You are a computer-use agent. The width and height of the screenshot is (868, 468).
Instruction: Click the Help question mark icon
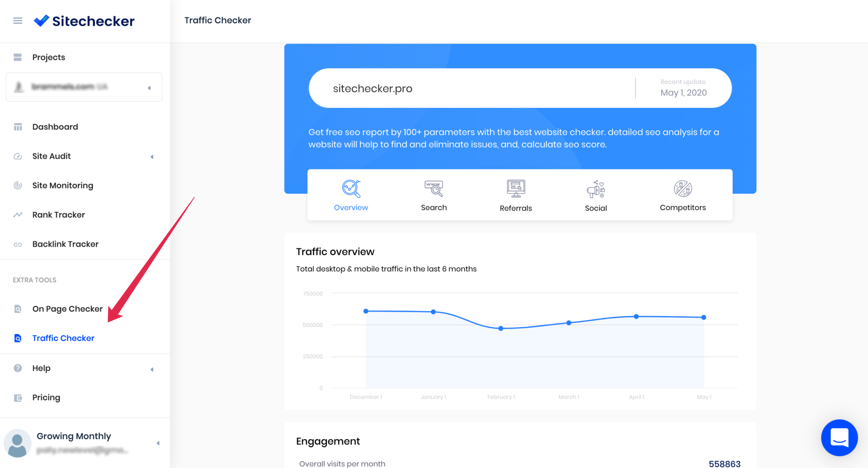(18, 368)
